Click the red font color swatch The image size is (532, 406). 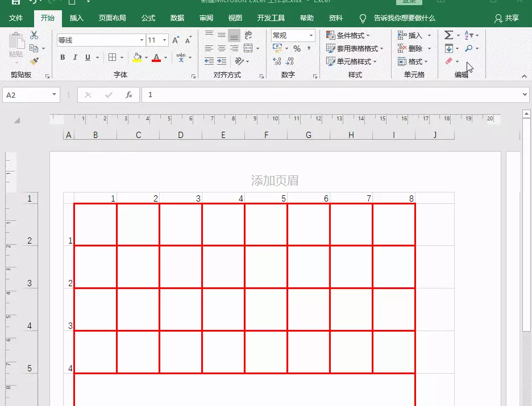point(155,57)
